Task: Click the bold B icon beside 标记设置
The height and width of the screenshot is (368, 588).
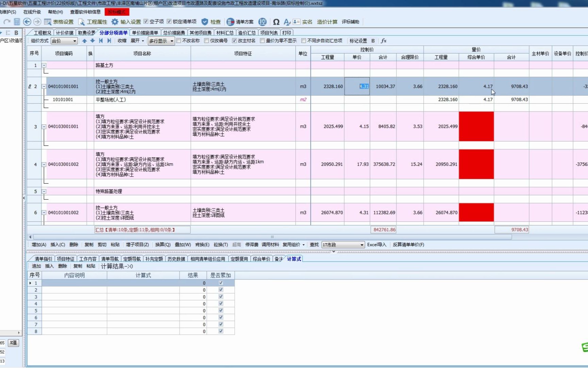Action: [373, 41]
